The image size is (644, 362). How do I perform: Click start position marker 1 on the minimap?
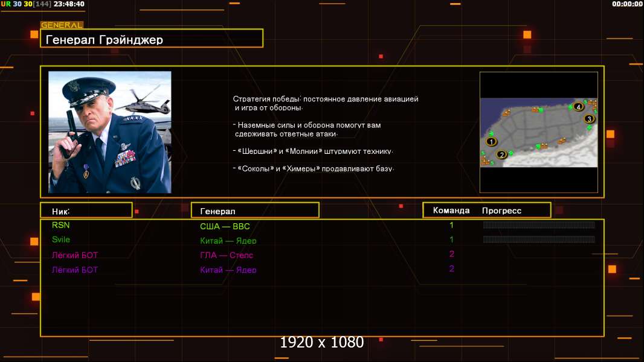point(491,142)
